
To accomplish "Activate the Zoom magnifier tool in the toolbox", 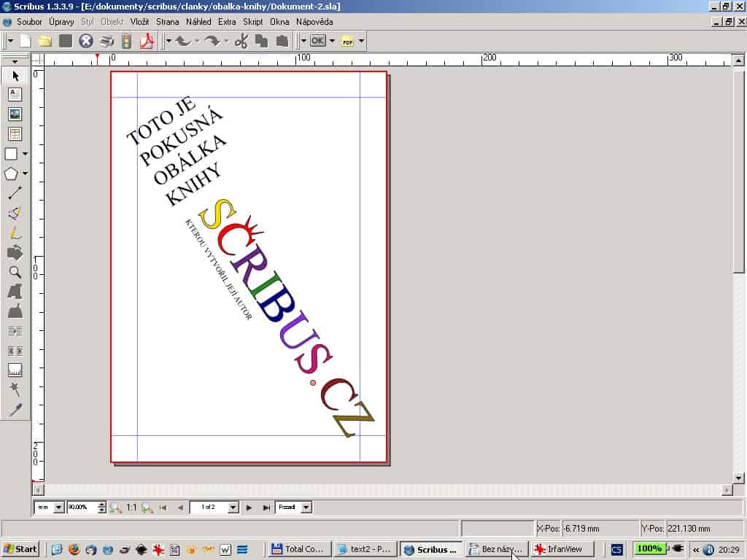I will 15,273.
